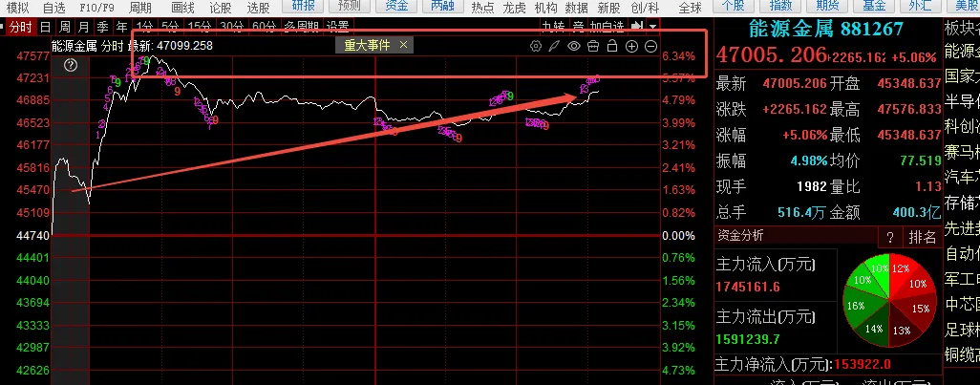The height and width of the screenshot is (385, 980).
Task: Click 加自选 to add to watchlist
Action: tap(607, 27)
